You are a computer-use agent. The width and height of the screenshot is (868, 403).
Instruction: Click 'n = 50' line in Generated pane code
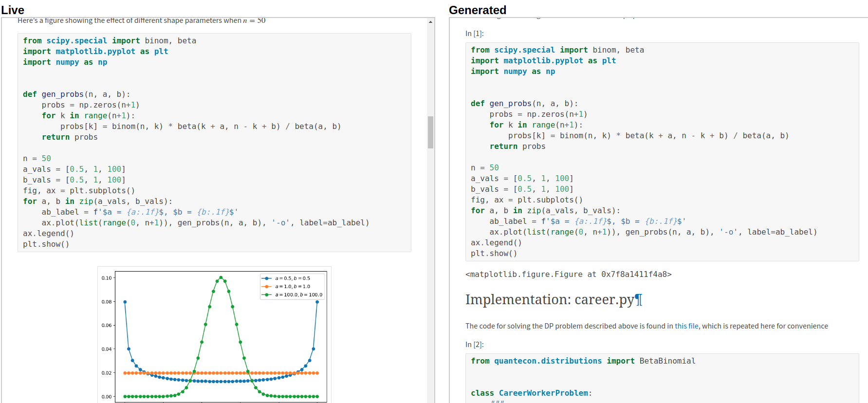coord(485,168)
